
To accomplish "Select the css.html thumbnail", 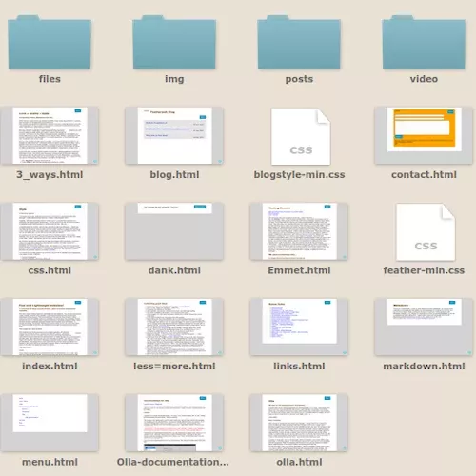I will click(50, 231).
